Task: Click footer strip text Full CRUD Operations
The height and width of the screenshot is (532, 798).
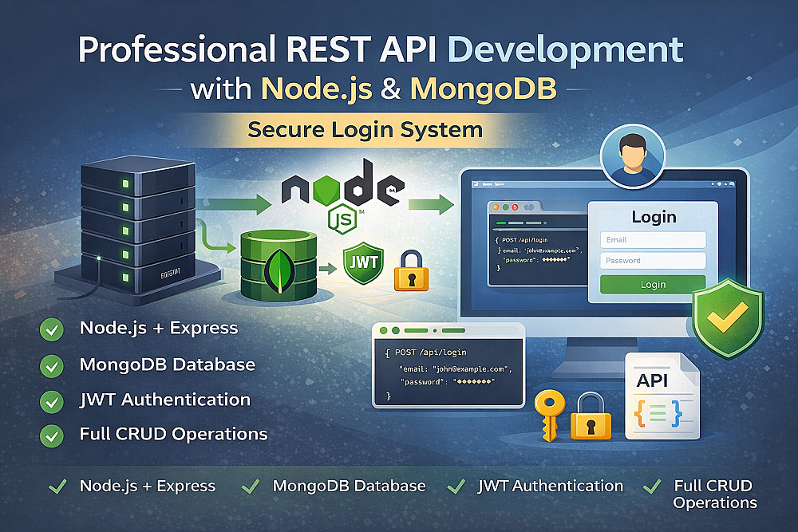Action: tap(714, 494)
